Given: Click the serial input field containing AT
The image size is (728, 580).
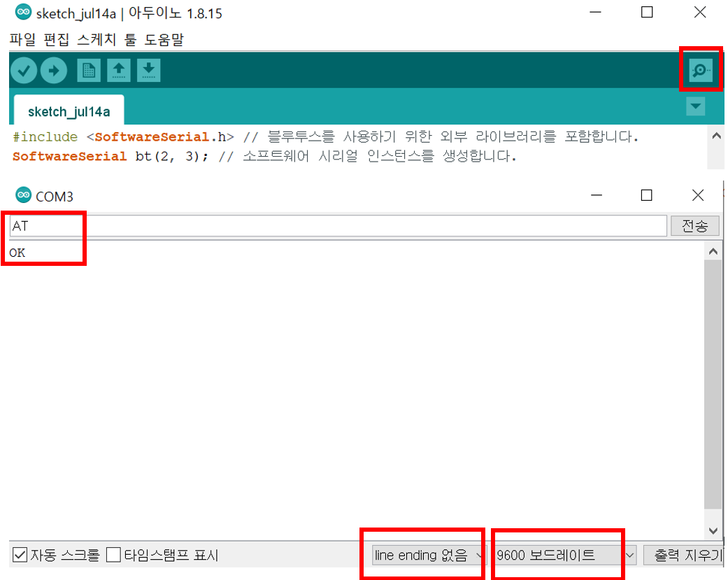Looking at the screenshot, I should pos(338,226).
